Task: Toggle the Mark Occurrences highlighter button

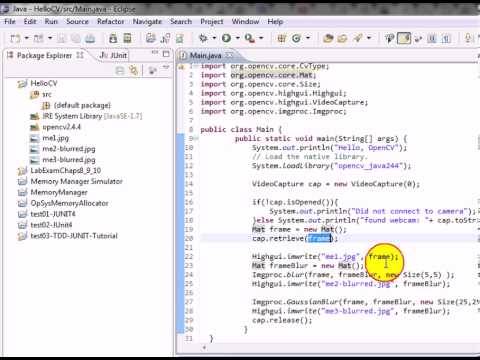Action: (404, 39)
